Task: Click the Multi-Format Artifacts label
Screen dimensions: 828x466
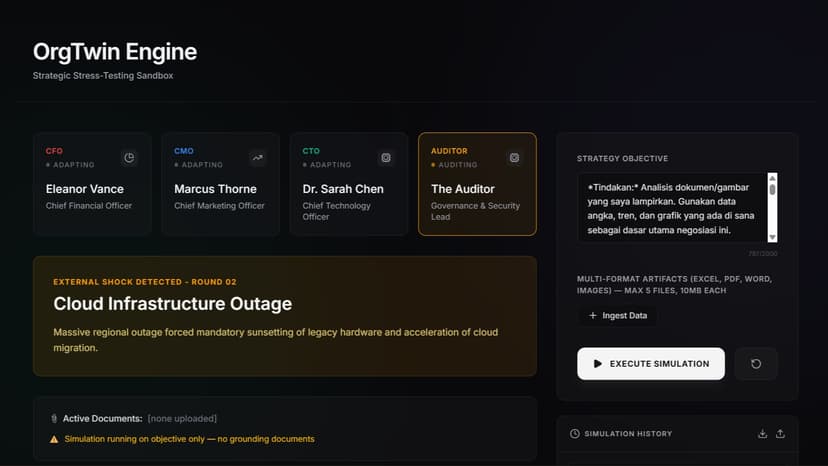Action: [674, 284]
